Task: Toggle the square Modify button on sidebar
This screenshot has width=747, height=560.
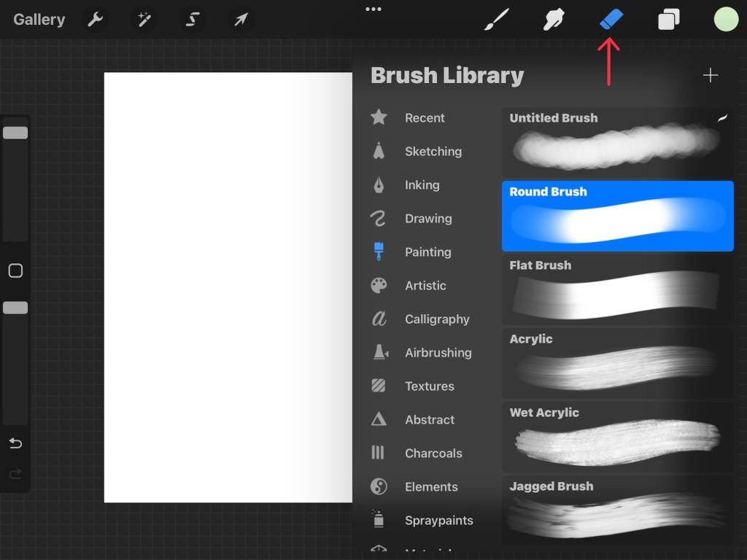Action: [x=15, y=271]
